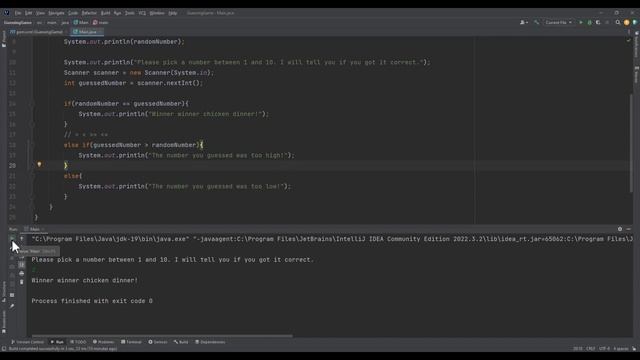
Task: Open the File menu
Action: pos(18,13)
